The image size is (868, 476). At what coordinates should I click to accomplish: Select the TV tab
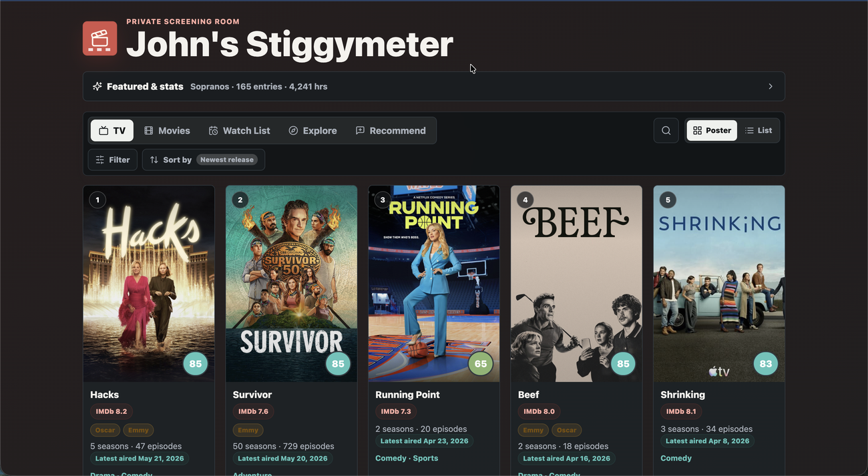(112, 131)
